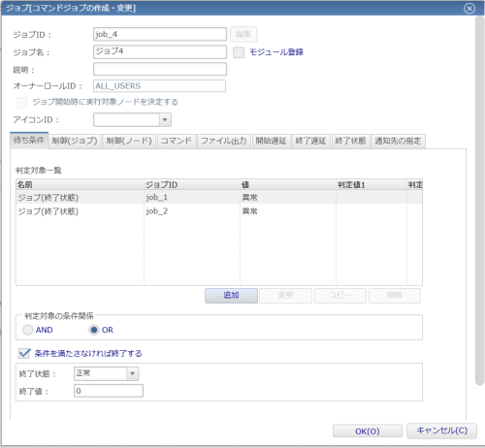Select the AND radio button
The width and height of the screenshot is (485, 448).
pyautogui.click(x=28, y=330)
